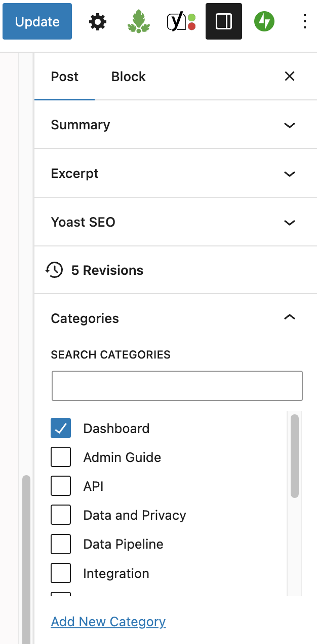Check the Admin Guide category

[x=61, y=457]
